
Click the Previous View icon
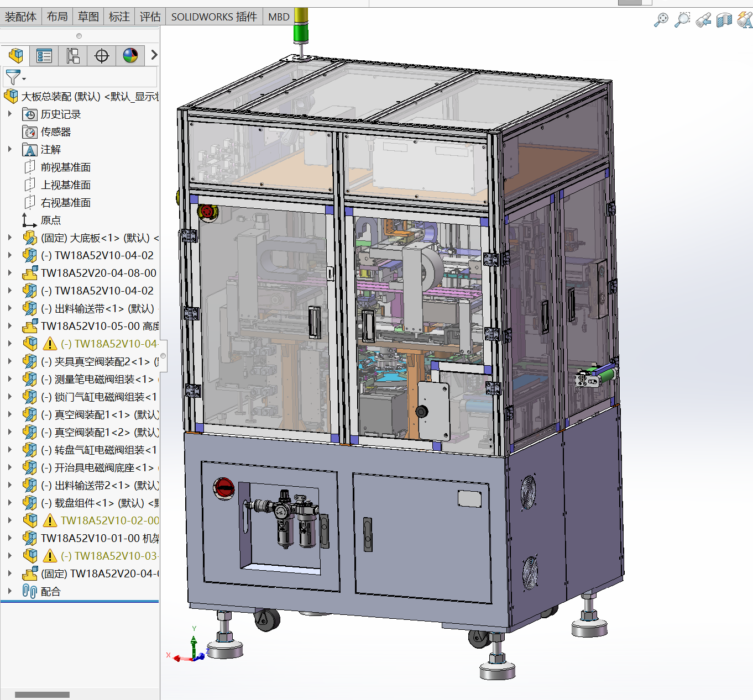point(703,20)
